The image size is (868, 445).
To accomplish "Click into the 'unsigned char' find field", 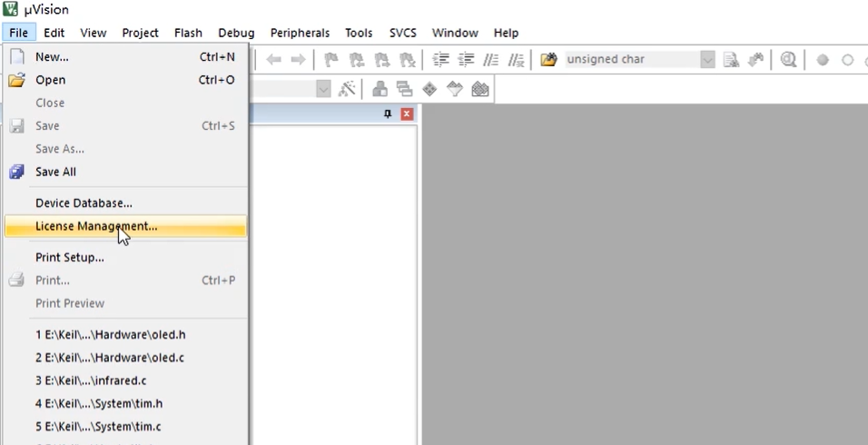I will tap(632, 59).
